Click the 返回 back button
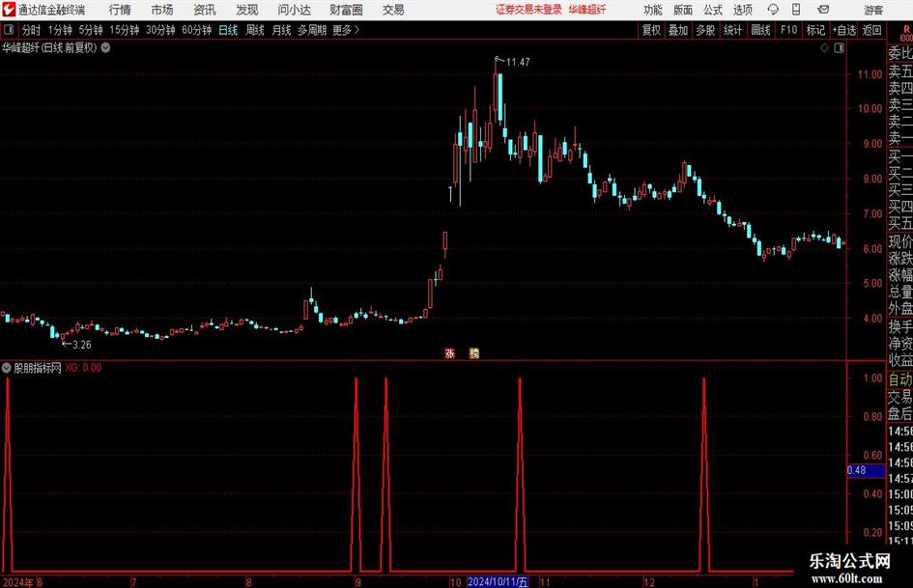 (x=871, y=30)
